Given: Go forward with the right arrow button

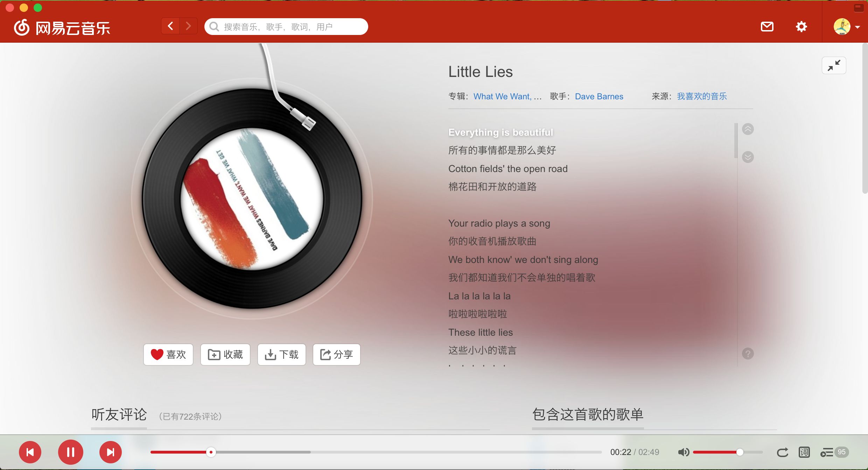Looking at the screenshot, I should pyautogui.click(x=189, y=26).
